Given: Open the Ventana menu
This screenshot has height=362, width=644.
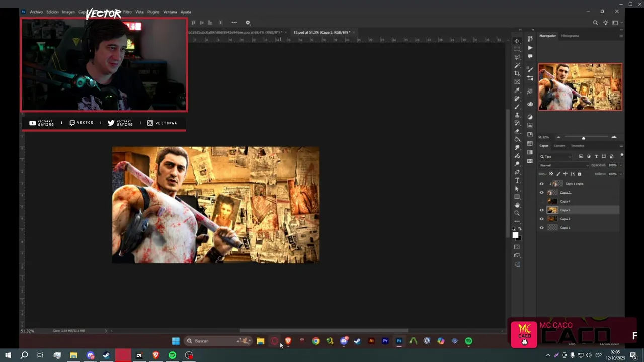Looking at the screenshot, I should (170, 12).
